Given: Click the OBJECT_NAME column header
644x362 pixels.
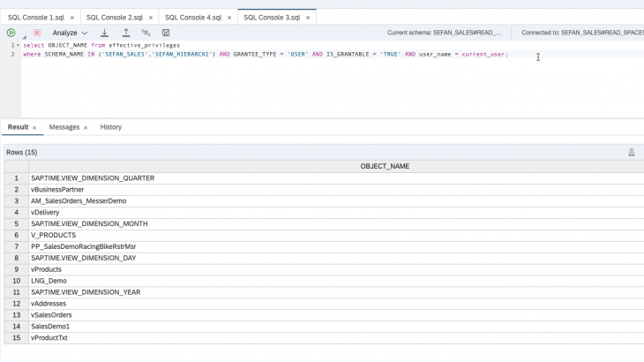Looking at the screenshot, I should [x=385, y=166].
